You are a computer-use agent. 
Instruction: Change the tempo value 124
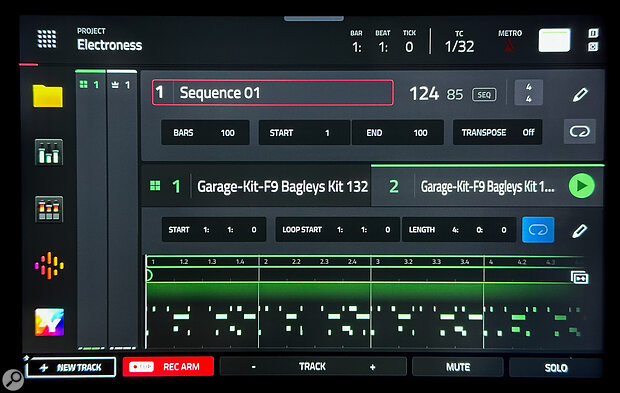click(424, 94)
